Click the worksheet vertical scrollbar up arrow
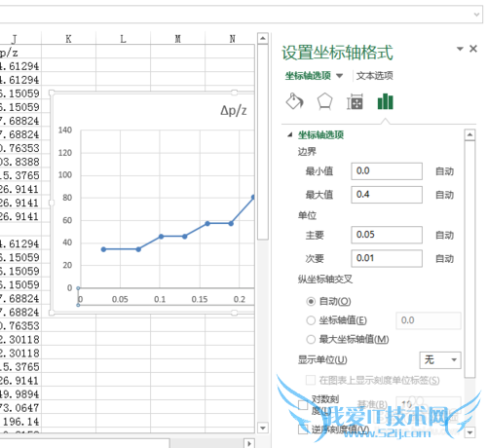 (x=263, y=39)
